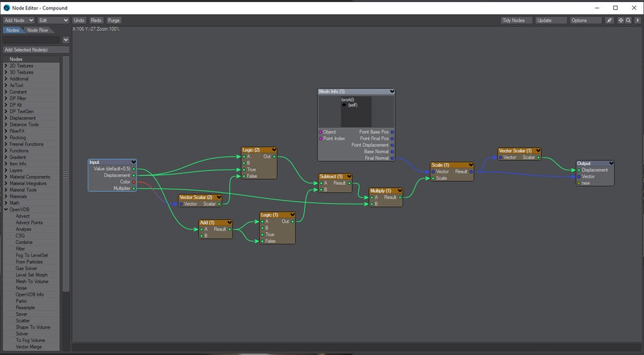Click the node search input field
The width and height of the screenshot is (644, 355).
point(32,40)
